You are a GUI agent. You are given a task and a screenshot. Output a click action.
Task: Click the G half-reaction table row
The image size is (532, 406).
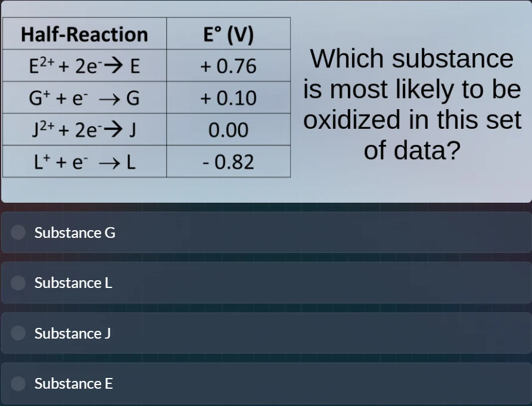[83, 98]
